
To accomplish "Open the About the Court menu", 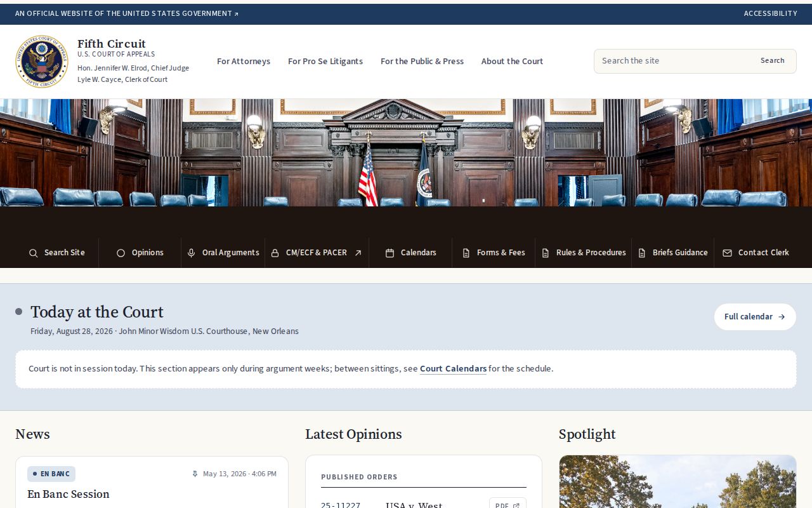I will tap(512, 62).
